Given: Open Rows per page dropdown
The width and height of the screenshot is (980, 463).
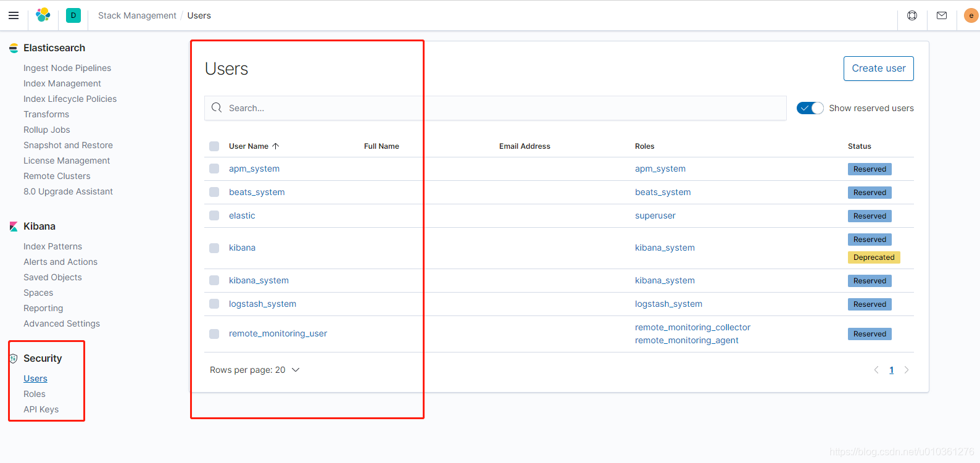Looking at the screenshot, I should point(254,370).
